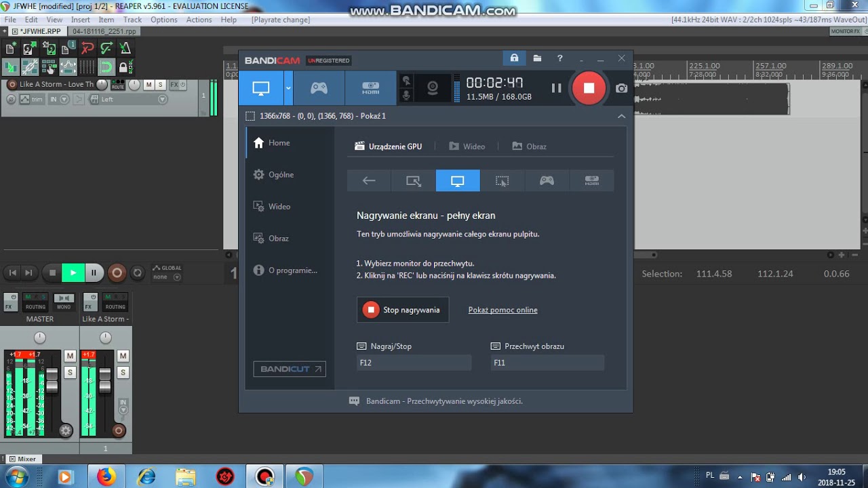Toggle the track phase invert button
The width and height of the screenshot is (868, 488).
click(x=11, y=99)
